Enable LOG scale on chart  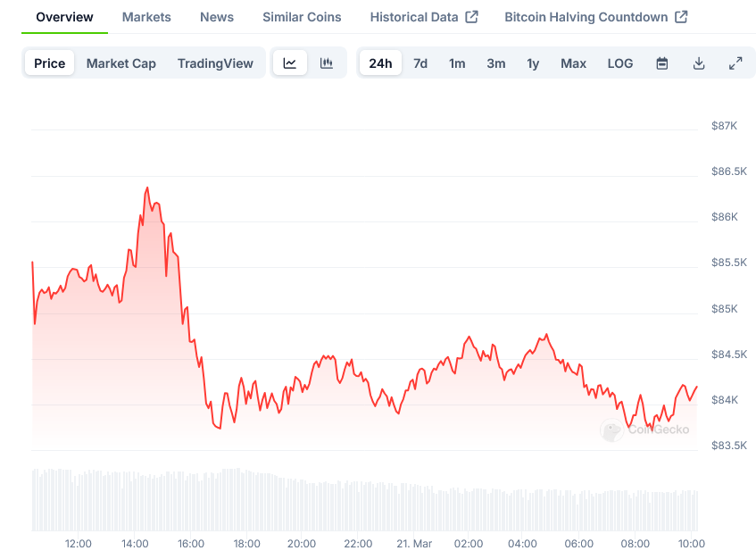coord(620,63)
